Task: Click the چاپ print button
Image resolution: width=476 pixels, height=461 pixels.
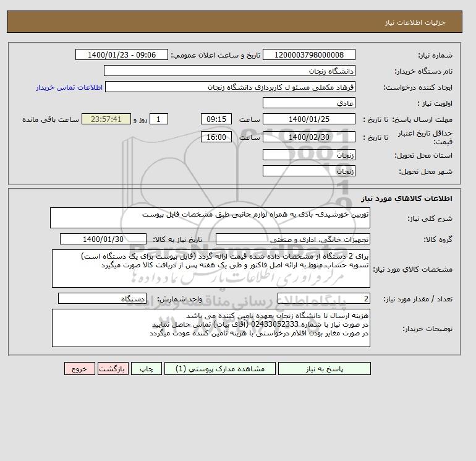Action: pos(147,369)
